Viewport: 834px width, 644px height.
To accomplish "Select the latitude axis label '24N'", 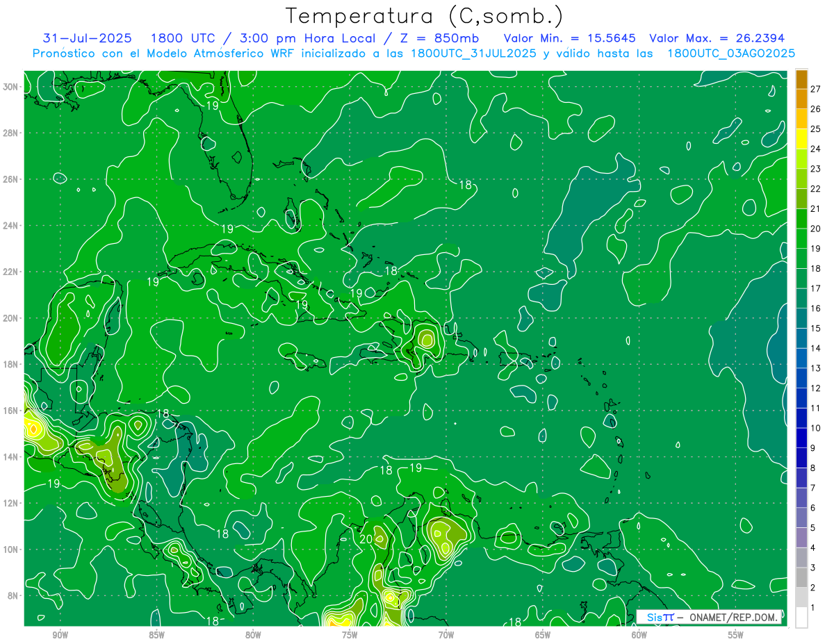I will tap(10, 226).
